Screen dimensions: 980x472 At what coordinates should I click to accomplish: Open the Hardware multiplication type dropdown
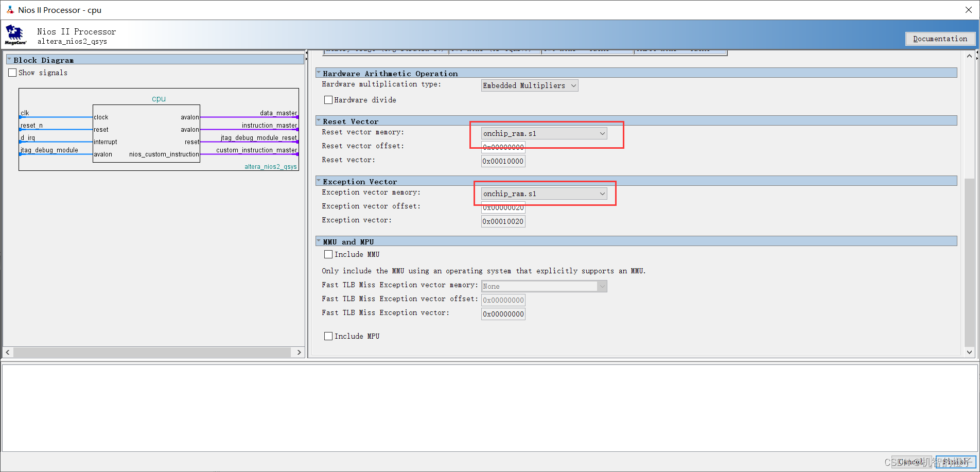[530, 85]
